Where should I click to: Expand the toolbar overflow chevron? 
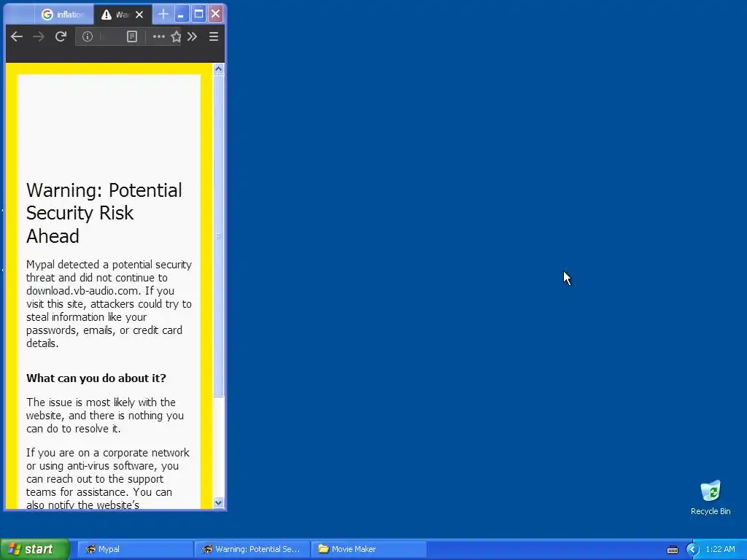[x=192, y=36]
